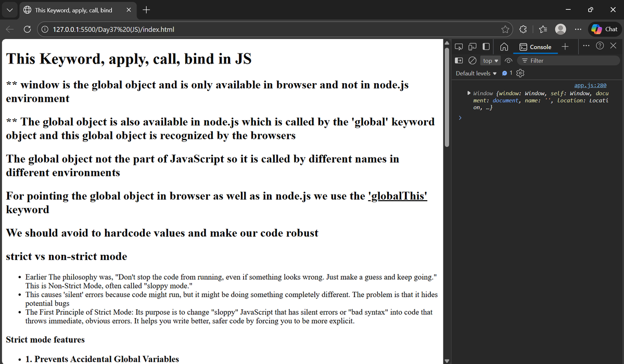Select the inspect element tool in DevTools
Screen dimensions: 624x364
coord(459,46)
